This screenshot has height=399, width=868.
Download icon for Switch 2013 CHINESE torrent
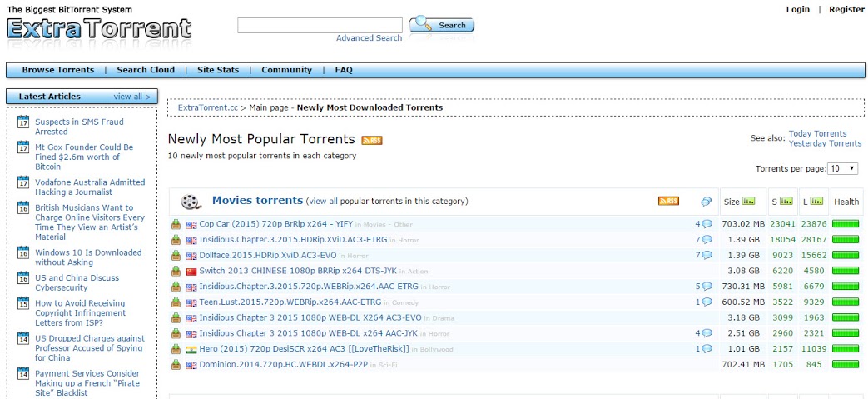(176, 271)
